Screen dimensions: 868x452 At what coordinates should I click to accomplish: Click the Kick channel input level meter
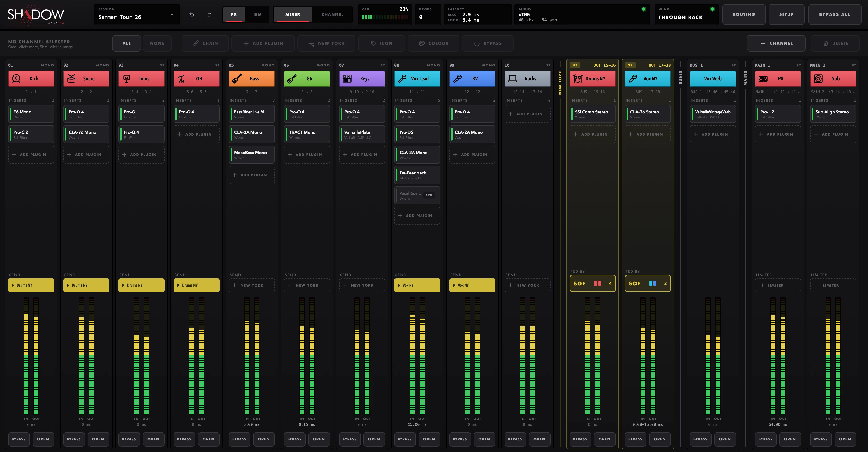click(x=26, y=356)
